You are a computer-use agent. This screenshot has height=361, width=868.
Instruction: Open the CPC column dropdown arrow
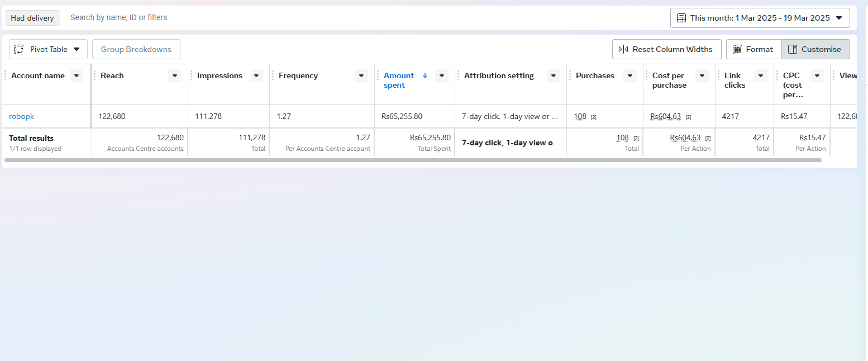pos(817,75)
